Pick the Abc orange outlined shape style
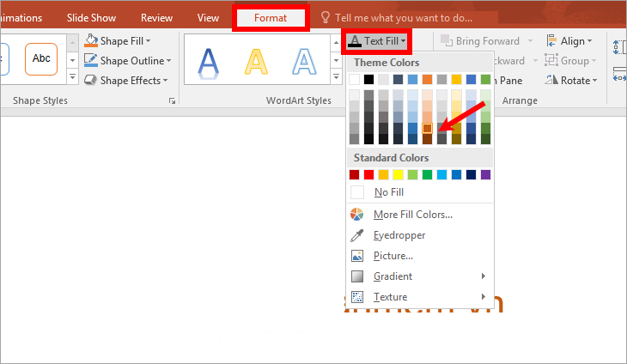This screenshot has height=364, width=627. point(40,59)
